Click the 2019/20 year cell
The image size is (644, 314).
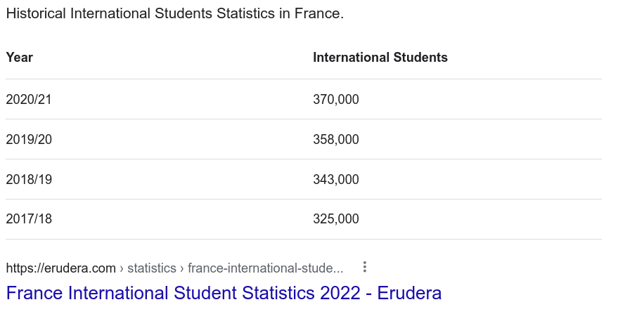click(29, 140)
